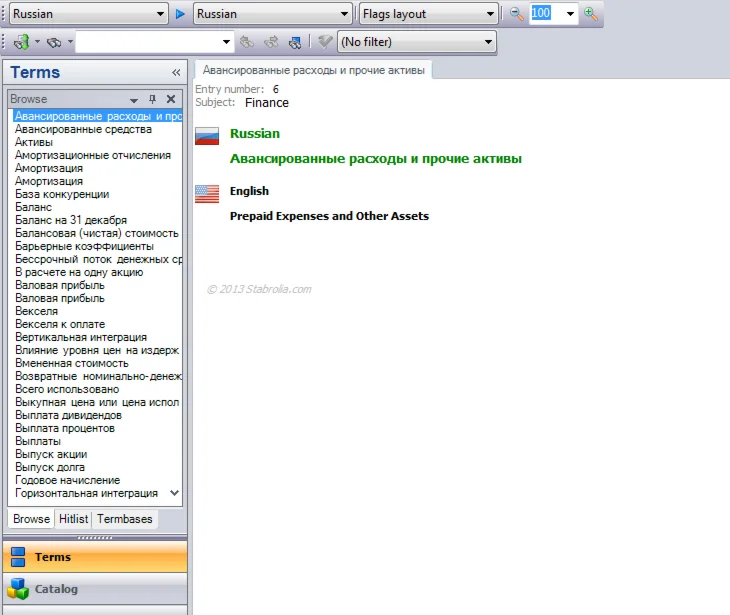Select Вмененная стоимость entry
730x615 pixels.
[x=72, y=363]
